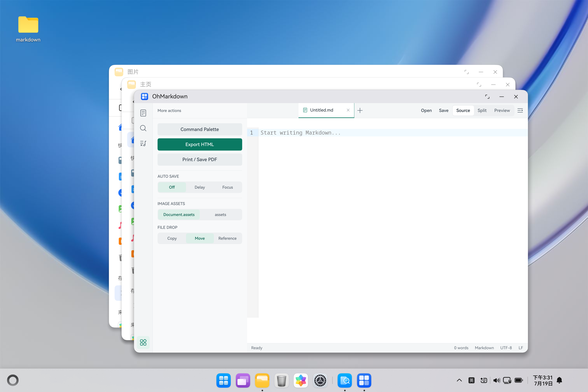The image size is (588, 392).
Task: Open the display cast icon in tray
Action: coord(507,380)
